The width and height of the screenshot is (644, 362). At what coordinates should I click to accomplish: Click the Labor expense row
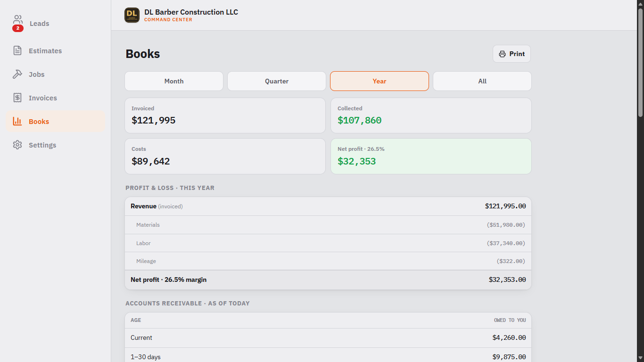tap(328, 243)
